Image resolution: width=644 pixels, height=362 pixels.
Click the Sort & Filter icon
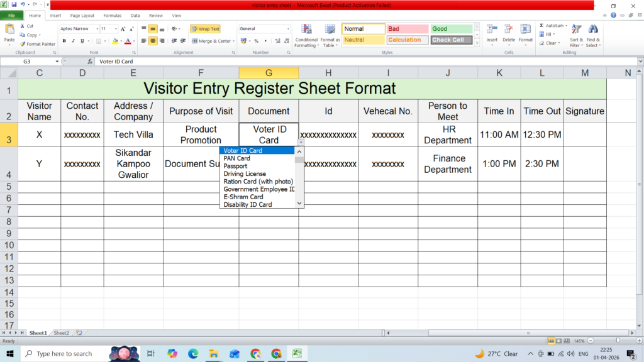(x=576, y=30)
